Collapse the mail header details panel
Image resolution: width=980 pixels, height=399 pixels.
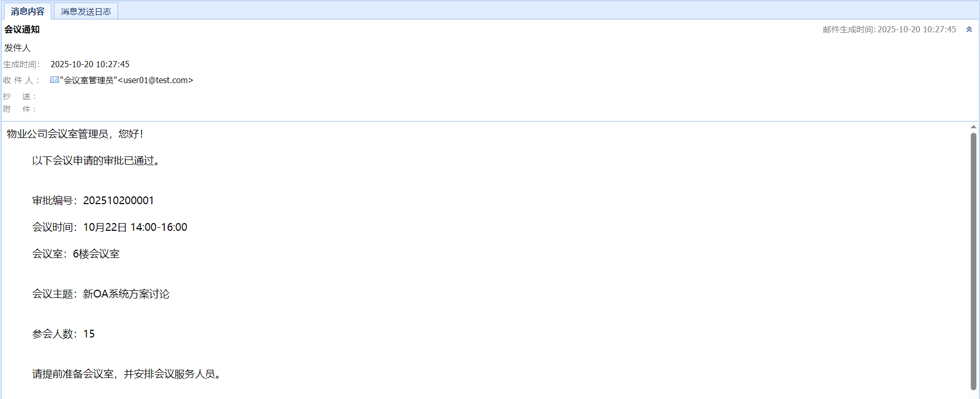(x=969, y=29)
